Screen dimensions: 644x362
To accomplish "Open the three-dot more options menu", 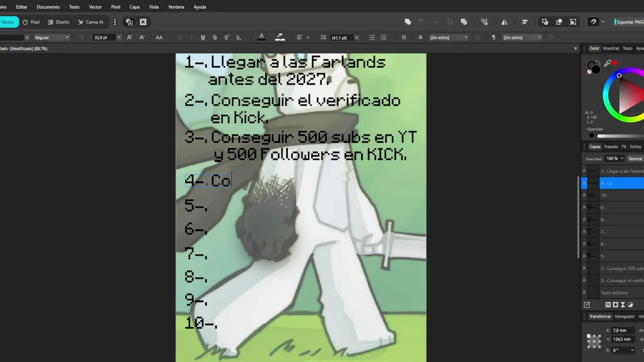I will click(x=115, y=22).
